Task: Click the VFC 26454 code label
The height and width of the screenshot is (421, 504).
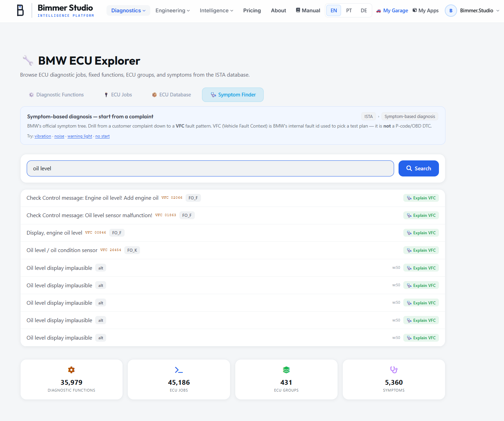Action: (x=111, y=250)
